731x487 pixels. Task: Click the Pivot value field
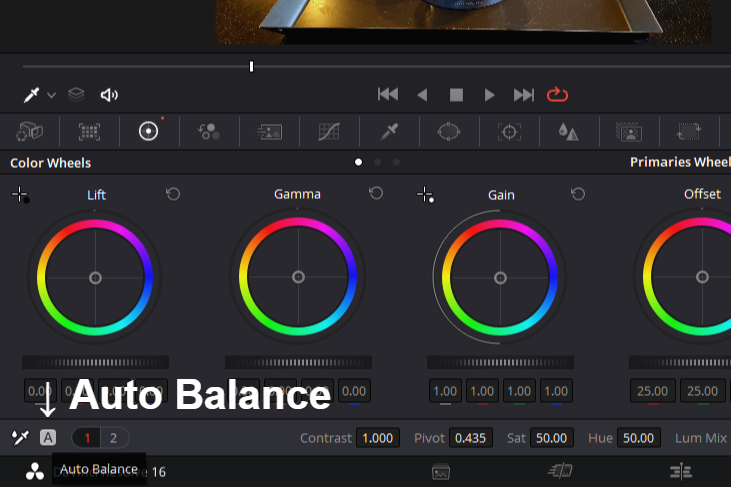coord(471,438)
